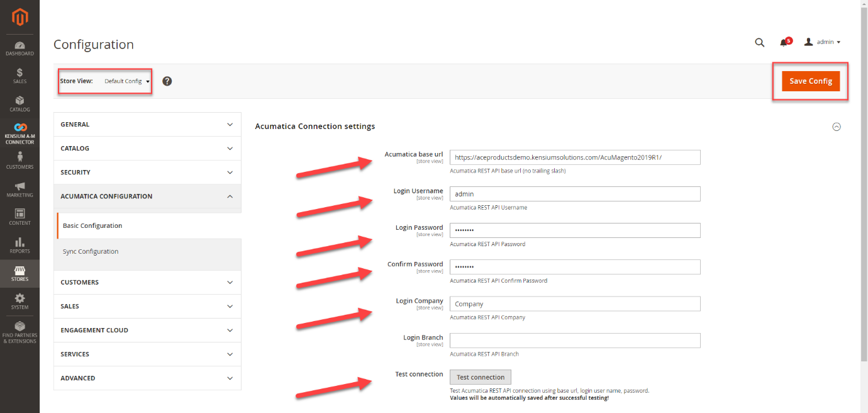Image resolution: width=868 pixels, height=413 pixels.
Task: Expand the Security config section
Action: [x=147, y=173]
